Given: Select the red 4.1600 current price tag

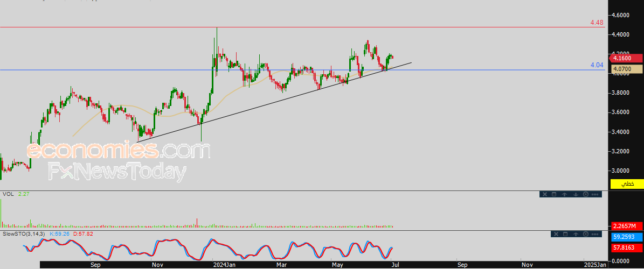Looking at the screenshot, I should click(x=626, y=58).
